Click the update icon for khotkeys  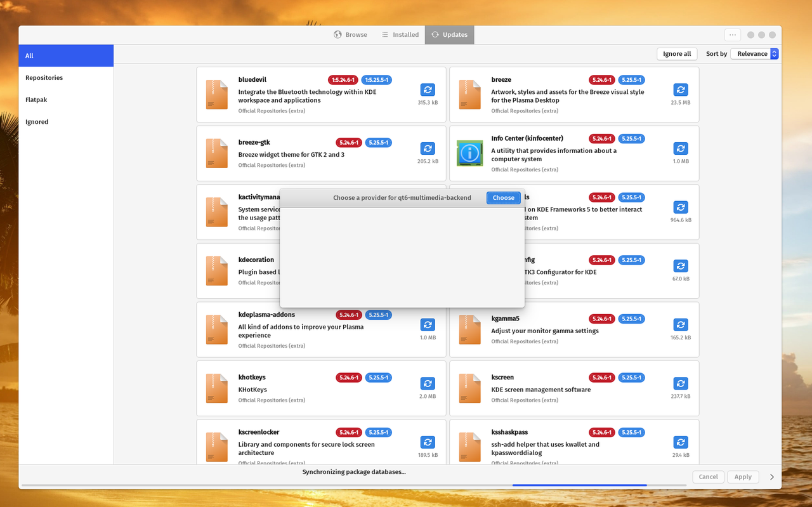(x=428, y=383)
